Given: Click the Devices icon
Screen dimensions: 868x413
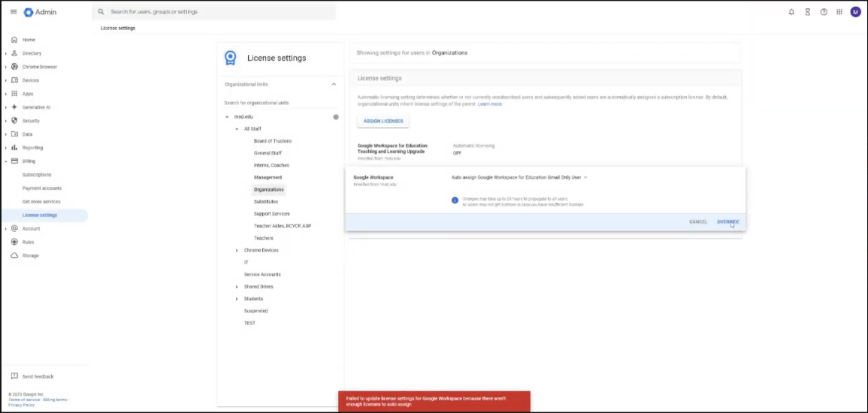Looking at the screenshot, I should pyautogui.click(x=14, y=80).
